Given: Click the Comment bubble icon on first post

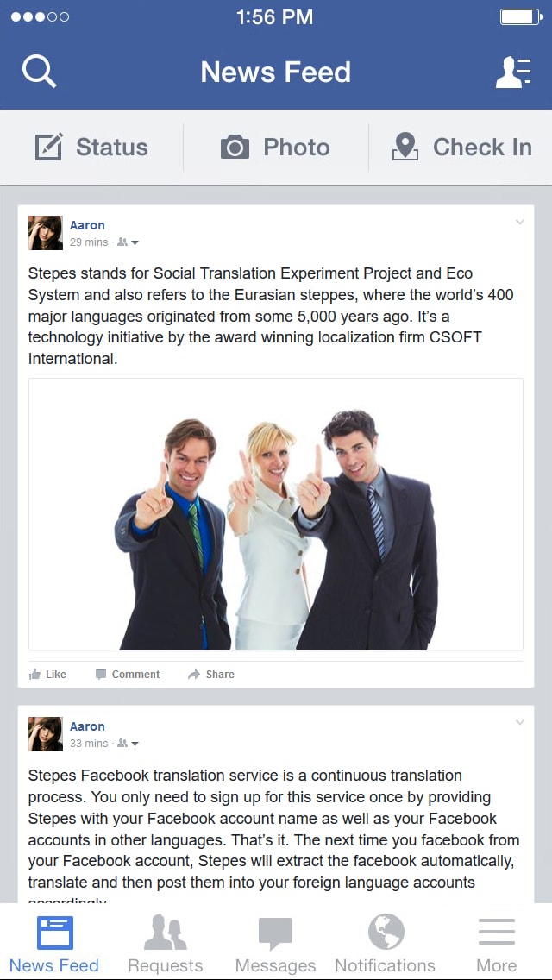Looking at the screenshot, I should point(101,675).
